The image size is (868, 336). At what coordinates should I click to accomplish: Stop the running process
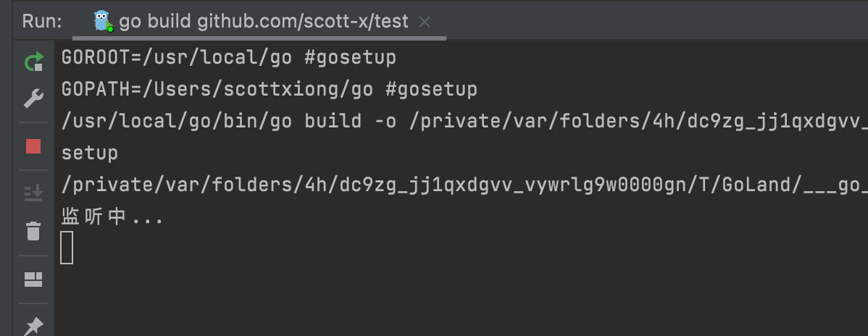tap(33, 146)
